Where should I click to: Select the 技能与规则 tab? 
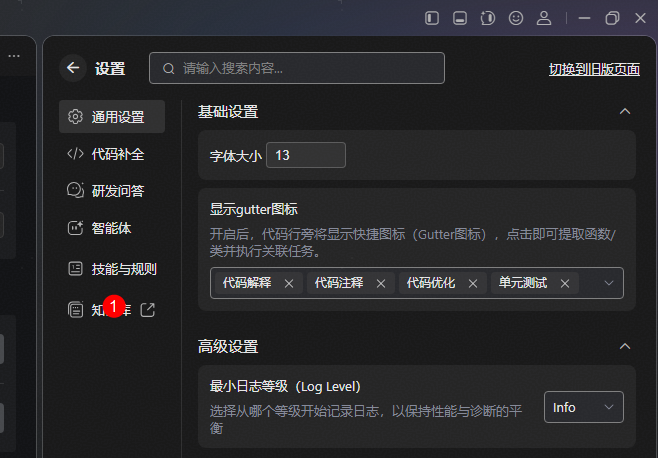coord(112,269)
